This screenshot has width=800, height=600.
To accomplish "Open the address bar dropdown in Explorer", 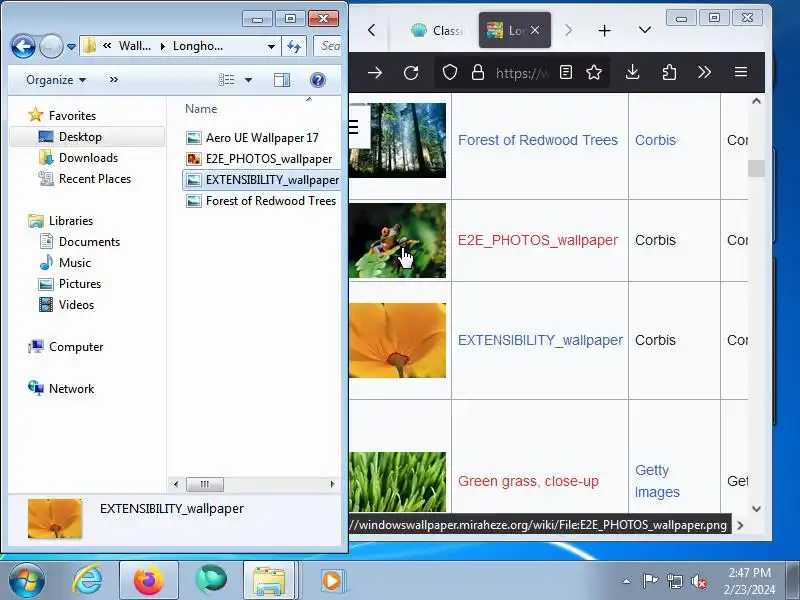I will pos(271,46).
